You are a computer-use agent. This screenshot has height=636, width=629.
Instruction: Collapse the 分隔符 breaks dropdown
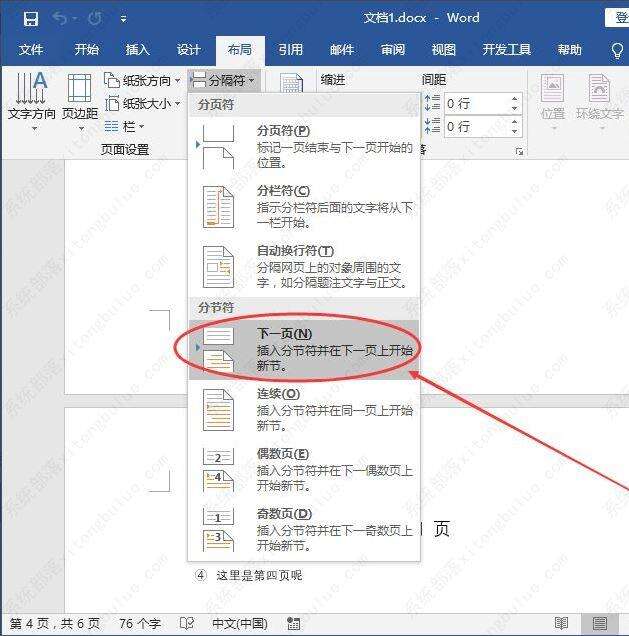[x=223, y=80]
